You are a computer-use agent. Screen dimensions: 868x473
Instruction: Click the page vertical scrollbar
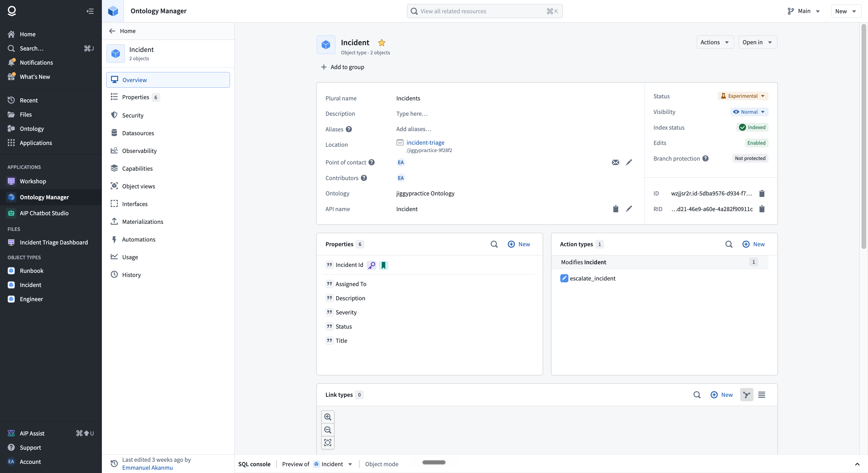tap(864, 136)
